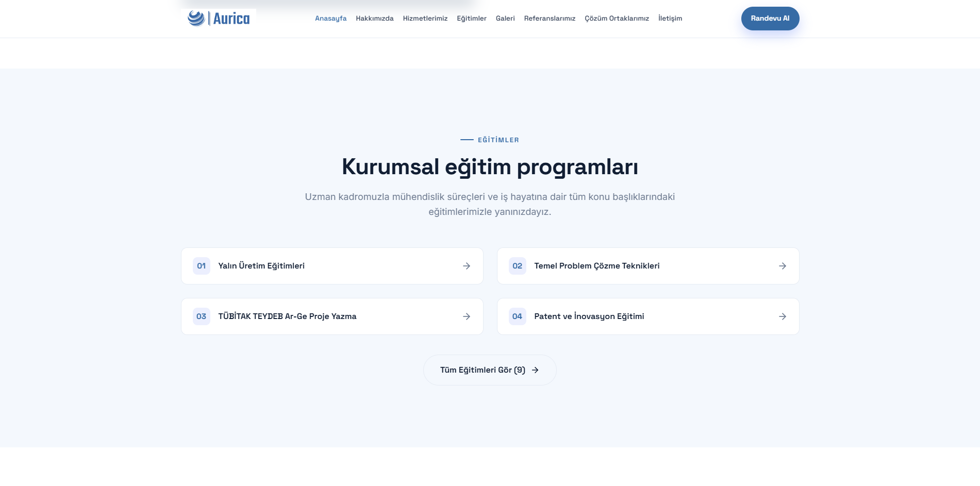The height and width of the screenshot is (486, 980).
Task: Open Hizmetlerimiz menu item
Action: pos(425,19)
